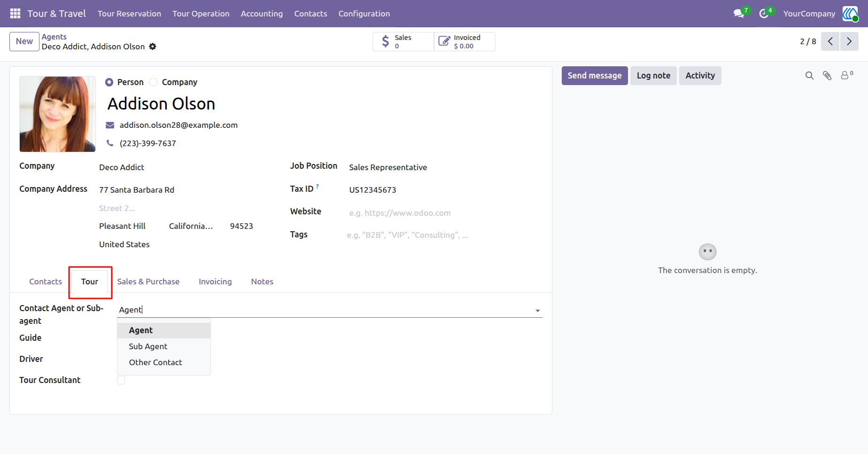Switch to the Notes tab
Image resolution: width=868 pixels, height=454 pixels.
coord(262,282)
